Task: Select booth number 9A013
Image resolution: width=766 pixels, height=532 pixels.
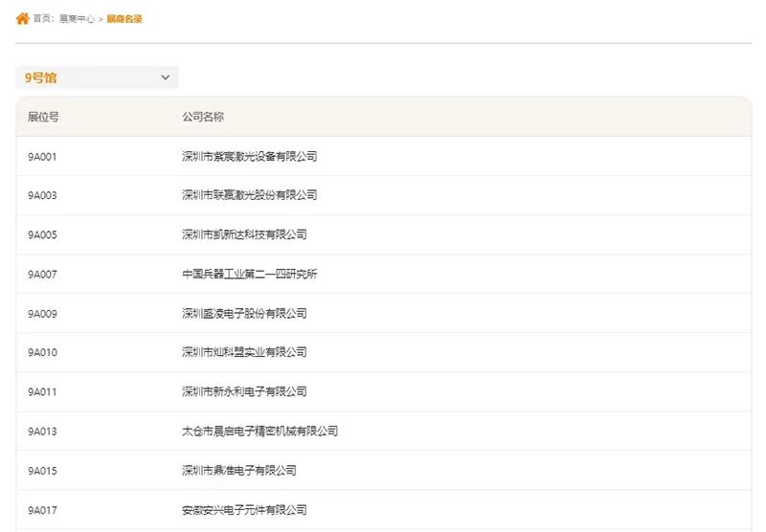Action: [x=42, y=432]
